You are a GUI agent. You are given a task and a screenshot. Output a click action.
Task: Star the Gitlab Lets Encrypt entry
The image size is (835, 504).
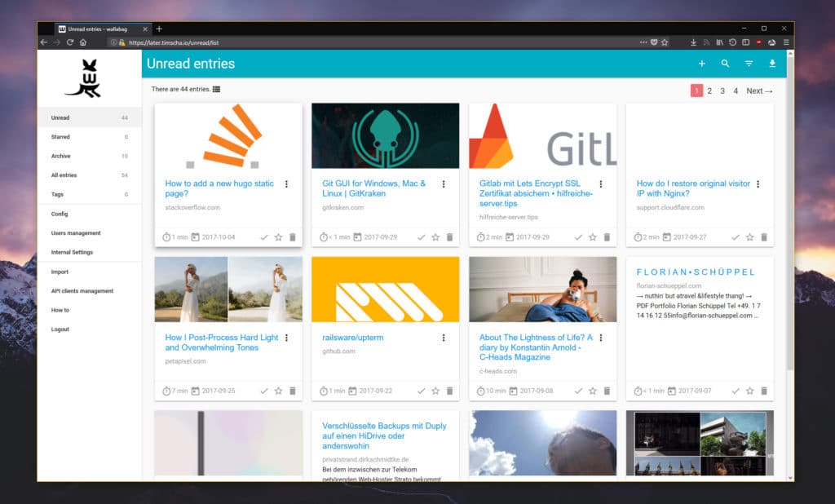coord(593,237)
